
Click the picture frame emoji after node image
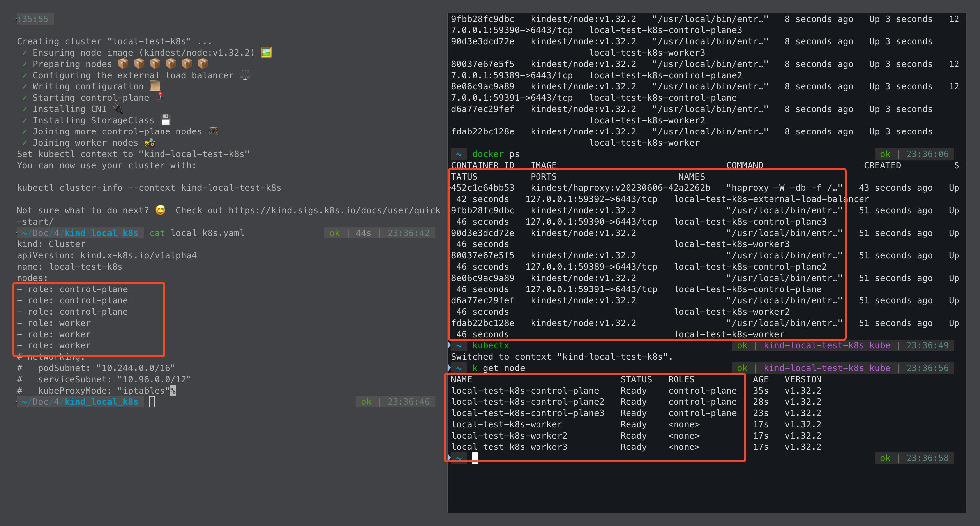click(266, 52)
